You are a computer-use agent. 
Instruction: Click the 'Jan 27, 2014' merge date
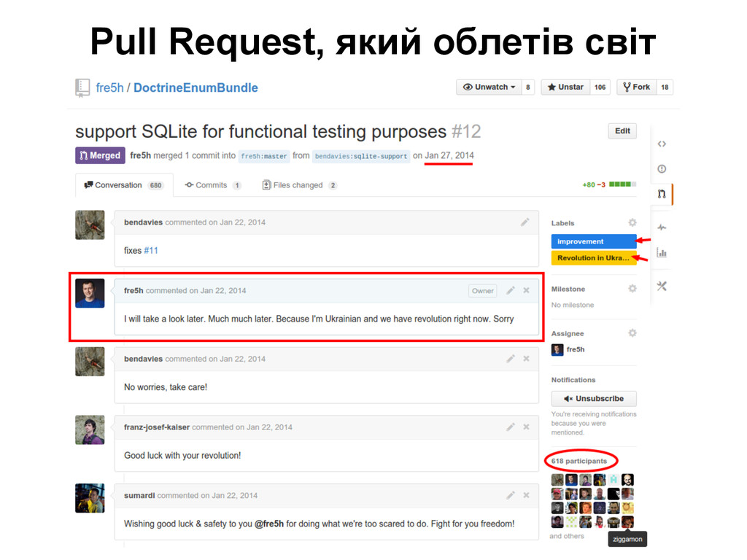[449, 155]
